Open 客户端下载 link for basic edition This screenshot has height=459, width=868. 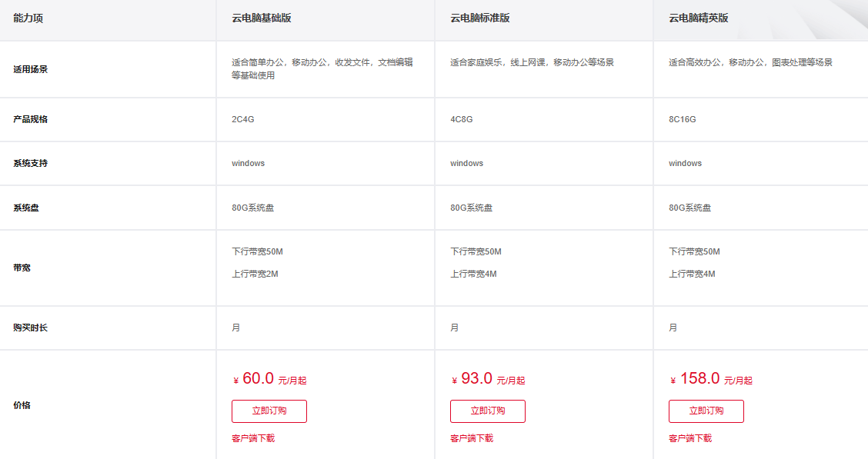(253, 438)
